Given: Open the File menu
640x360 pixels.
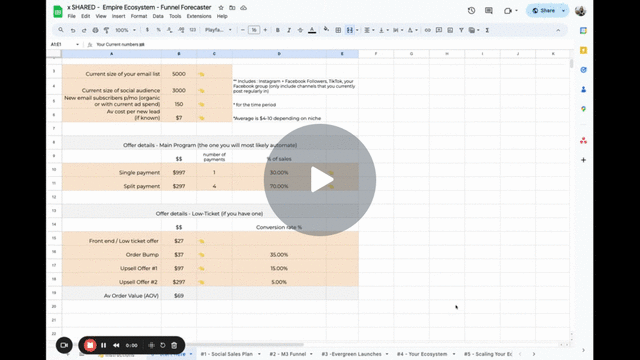Looking at the screenshot, I should tap(71, 16).
